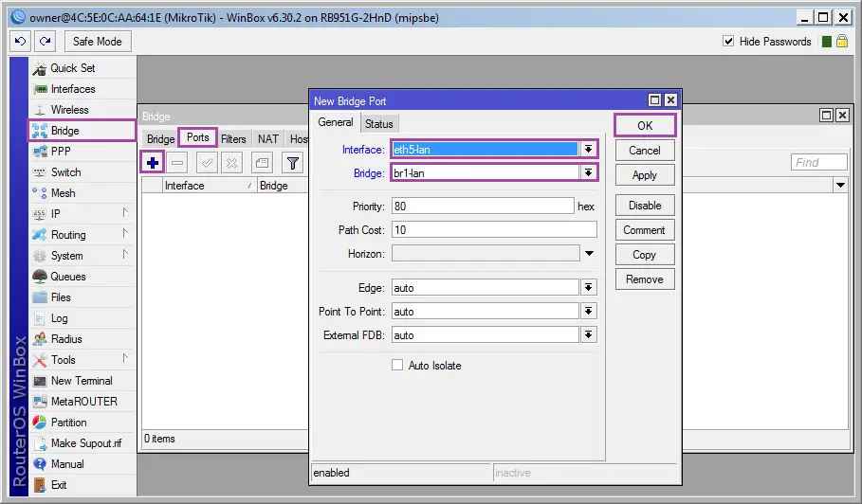This screenshot has width=862, height=504.
Task: Click the Comment toolbar icon
Action: pyautogui.click(x=263, y=163)
